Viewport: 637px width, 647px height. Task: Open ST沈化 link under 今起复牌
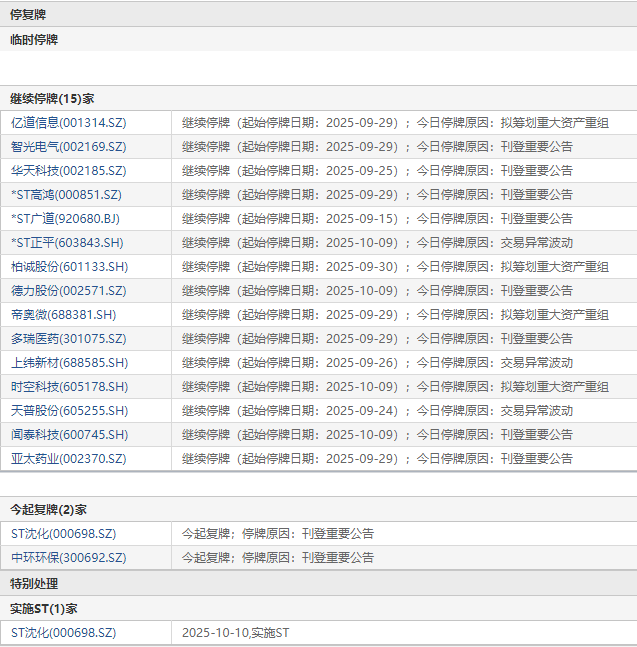64,534
